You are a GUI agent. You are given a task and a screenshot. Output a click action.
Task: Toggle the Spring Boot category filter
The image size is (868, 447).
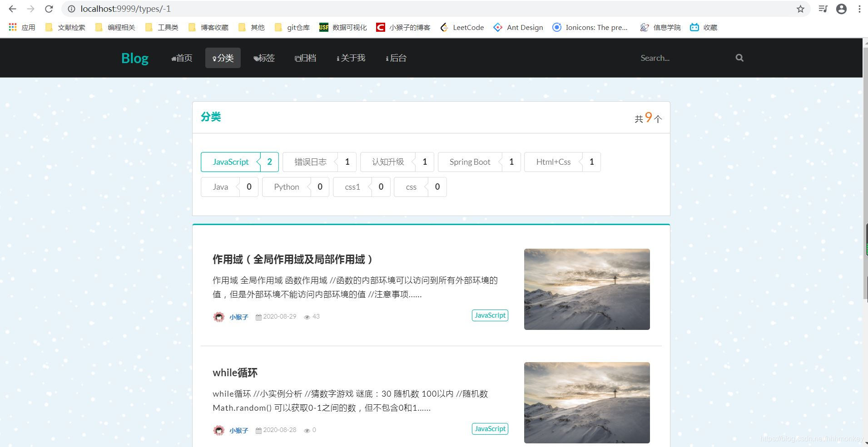click(x=470, y=162)
